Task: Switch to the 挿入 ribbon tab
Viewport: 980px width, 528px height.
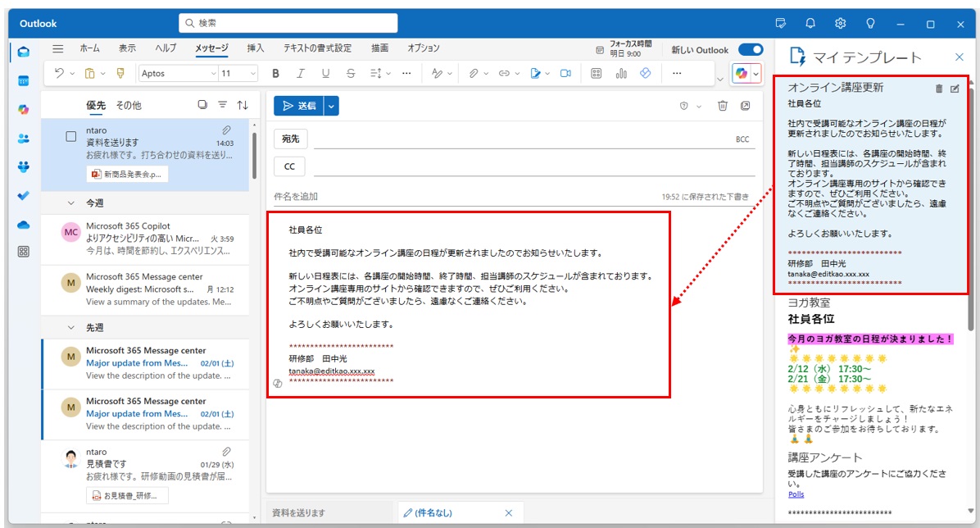Action: tap(254, 48)
